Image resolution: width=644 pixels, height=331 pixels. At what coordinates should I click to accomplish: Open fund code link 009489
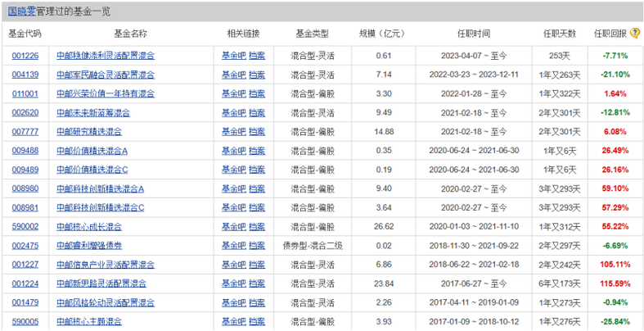click(x=25, y=170)
